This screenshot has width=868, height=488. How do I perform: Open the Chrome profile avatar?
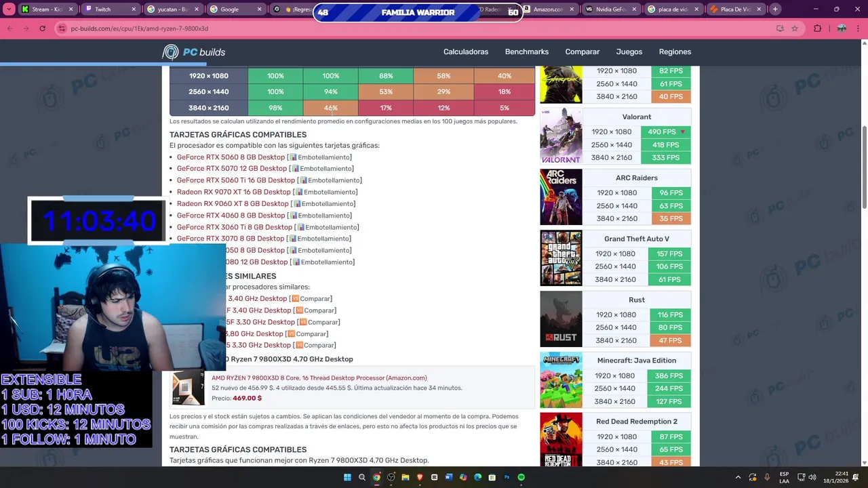coord(842,28)
